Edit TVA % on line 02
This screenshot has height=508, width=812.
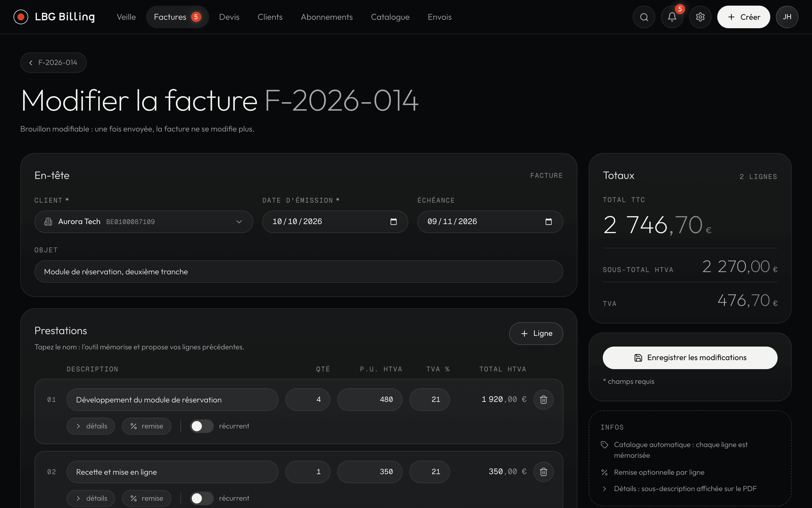pos(429,472)
